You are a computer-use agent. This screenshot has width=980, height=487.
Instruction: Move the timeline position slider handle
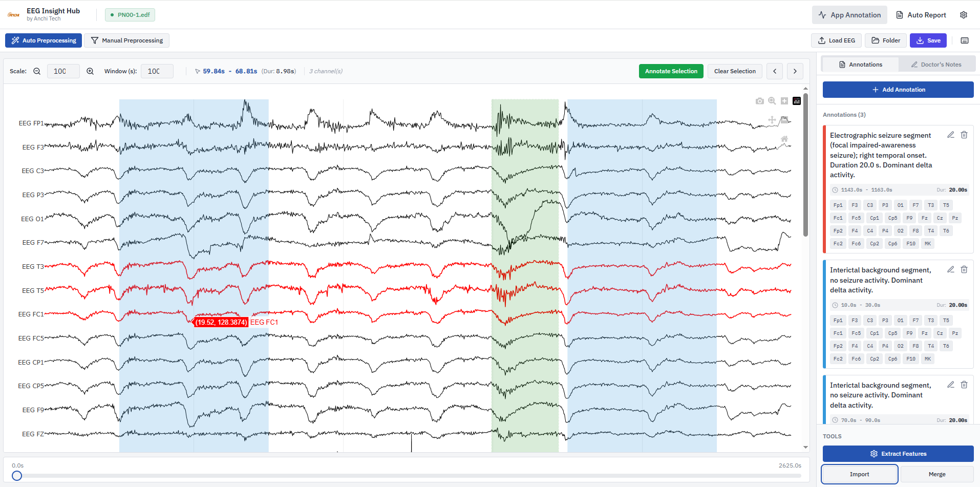17,476
